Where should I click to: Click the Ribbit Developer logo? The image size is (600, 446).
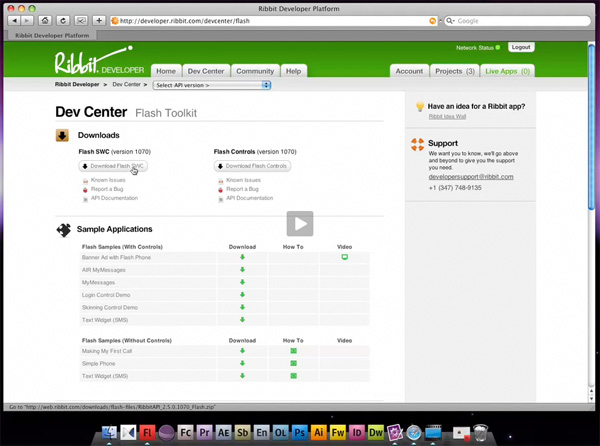[x=99, y=61]
